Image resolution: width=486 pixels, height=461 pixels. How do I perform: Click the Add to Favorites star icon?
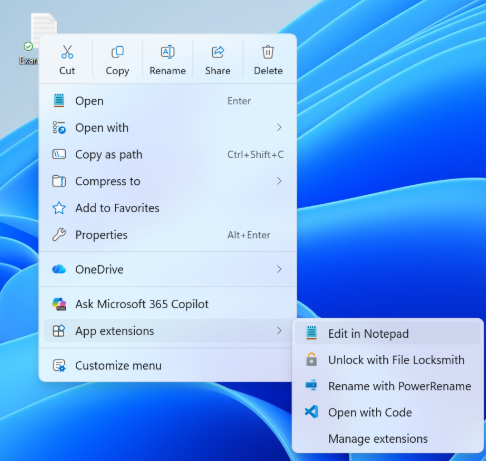[59, 208]
